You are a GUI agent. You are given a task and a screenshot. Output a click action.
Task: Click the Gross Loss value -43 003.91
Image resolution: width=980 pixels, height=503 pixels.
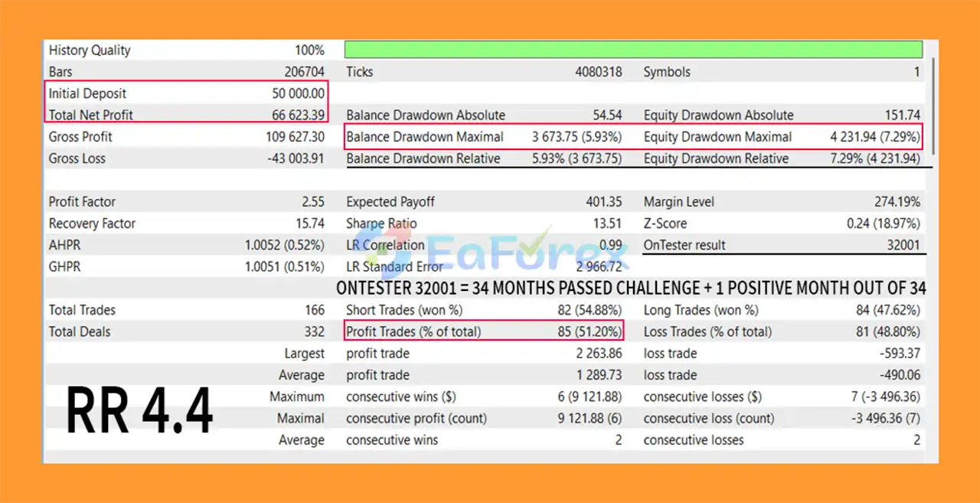click(295, 158)
